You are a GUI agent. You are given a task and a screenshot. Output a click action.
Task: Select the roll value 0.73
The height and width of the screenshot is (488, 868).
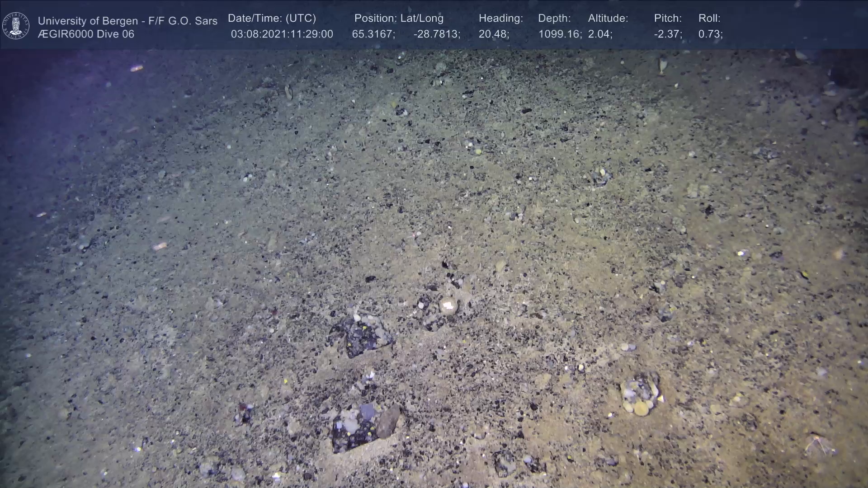coord(710,34)
